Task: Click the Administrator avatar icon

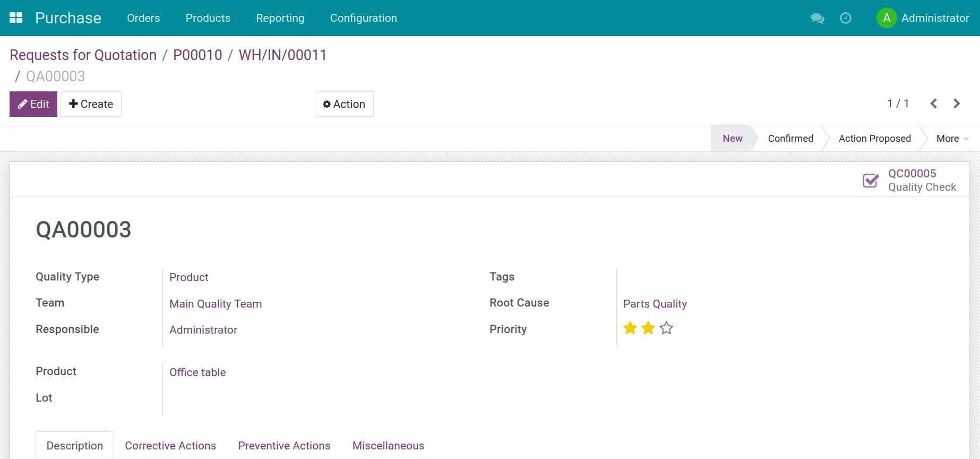Action: pyautogui.click(x=886, y=18)
